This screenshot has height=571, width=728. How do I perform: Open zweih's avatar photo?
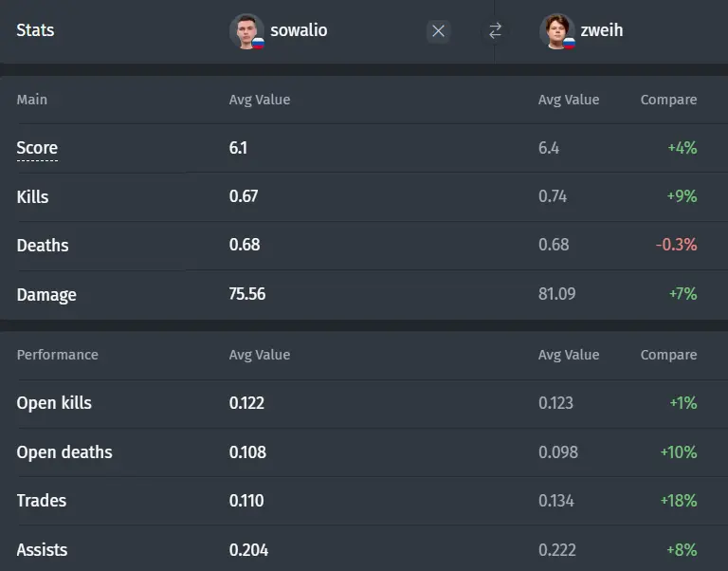click(x=556, y=31)
